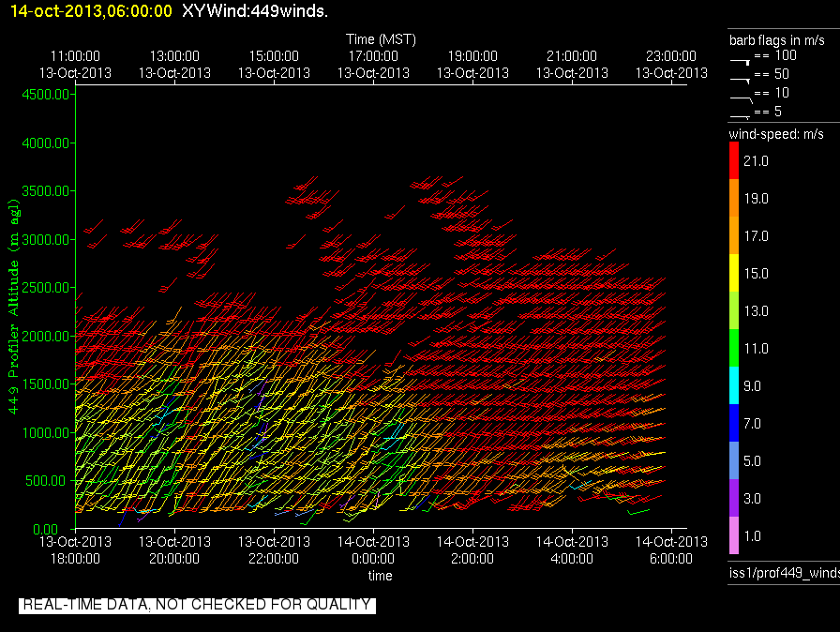Click the 'wind-speed: m/s' legend title
Viewport: 840px width, 632px height.
(x=776, y=134)
